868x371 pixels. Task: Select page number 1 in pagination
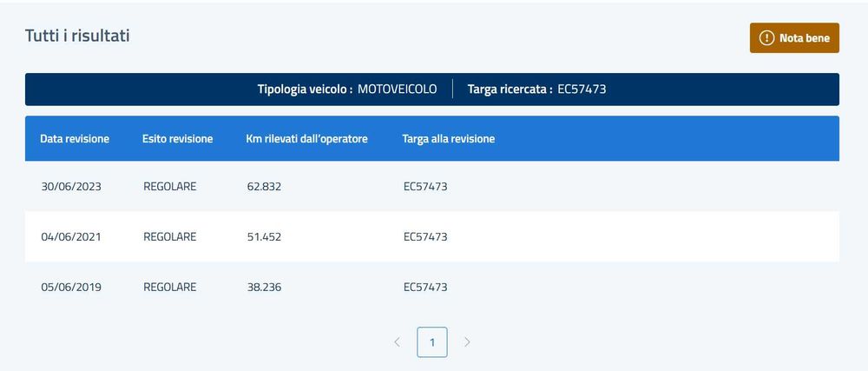click(x=431, y=342)
